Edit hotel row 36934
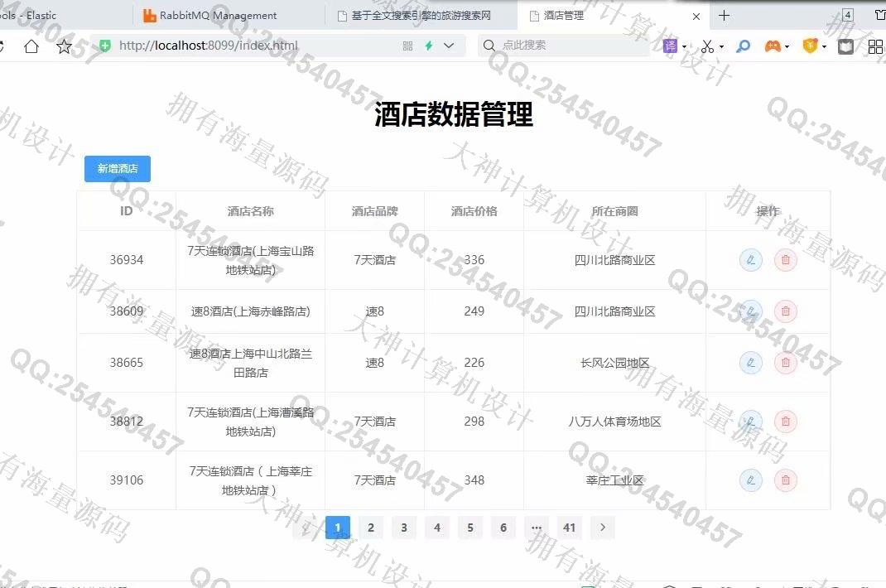The height and width of the screenshot is (588, 886). [x=750, y=260]
